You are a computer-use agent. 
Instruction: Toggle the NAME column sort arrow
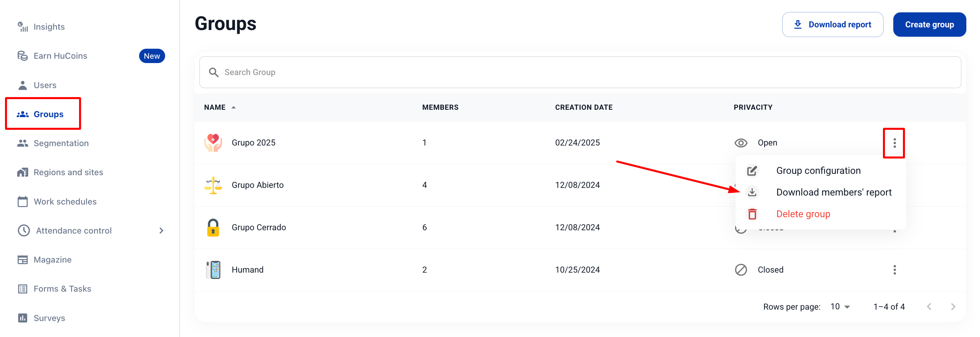233,108
